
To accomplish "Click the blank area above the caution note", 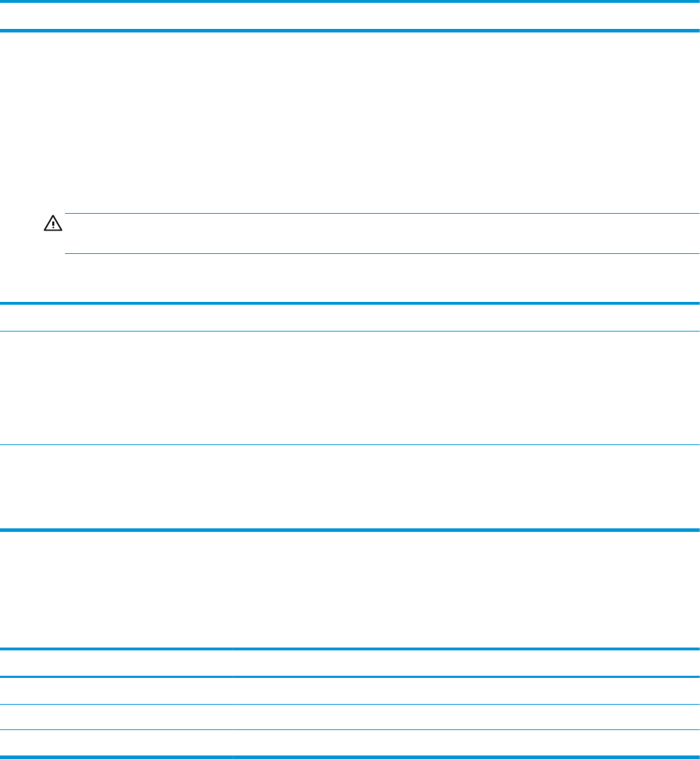I will tap(350, 120).
